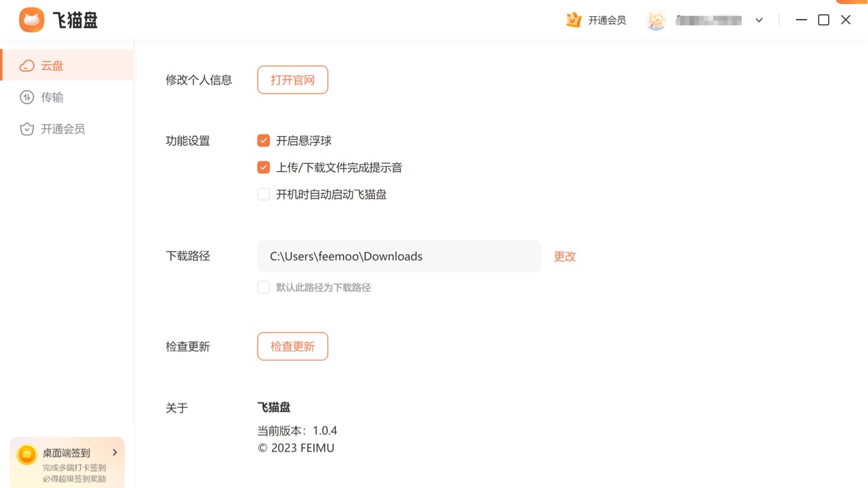Image resolution: width=868 pixels, height=488 pixels.
Task: Click the download path input field
Action: click(399, 256)
